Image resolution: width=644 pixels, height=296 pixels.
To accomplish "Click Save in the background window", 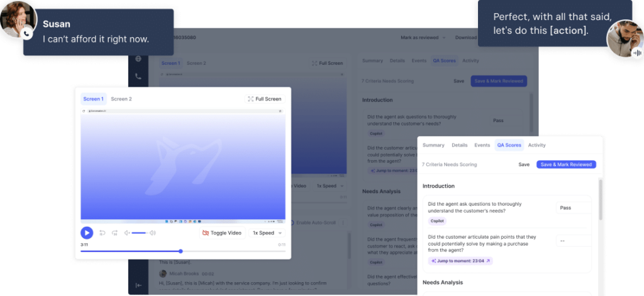I will (x=458, y=81).
